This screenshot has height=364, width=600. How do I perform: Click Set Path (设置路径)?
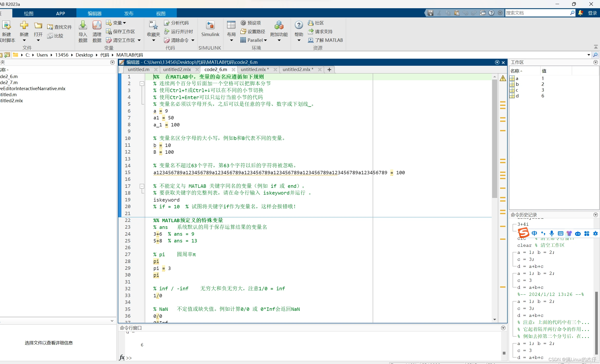coord(253,31)
